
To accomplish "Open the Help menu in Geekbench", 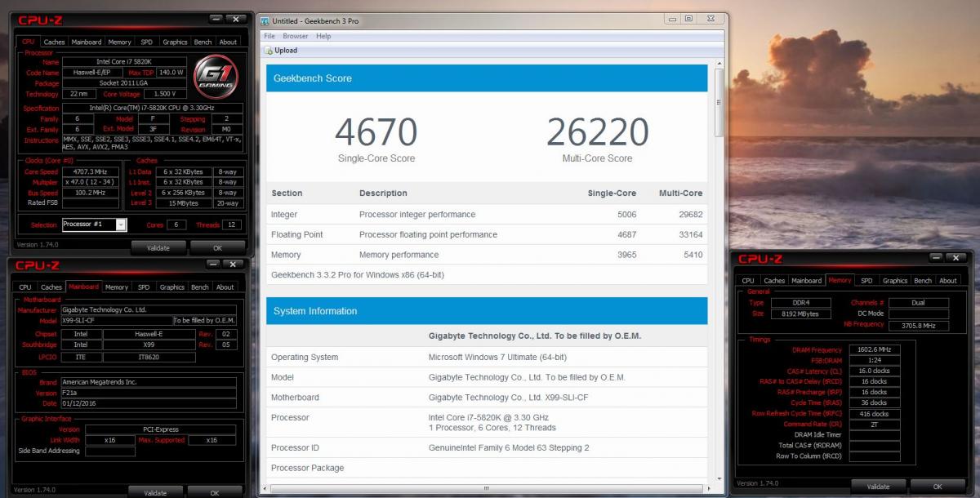I will 323,36.
